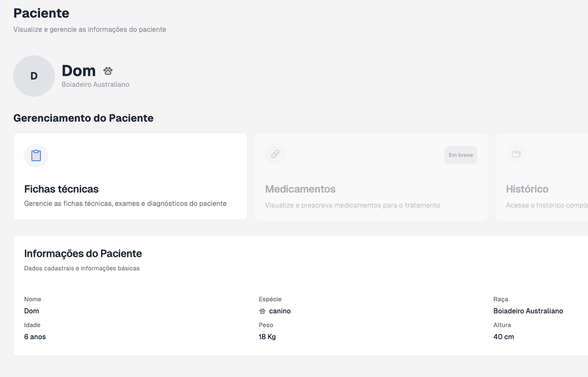Click the Gerenciamento do Paciente heading

83,118
